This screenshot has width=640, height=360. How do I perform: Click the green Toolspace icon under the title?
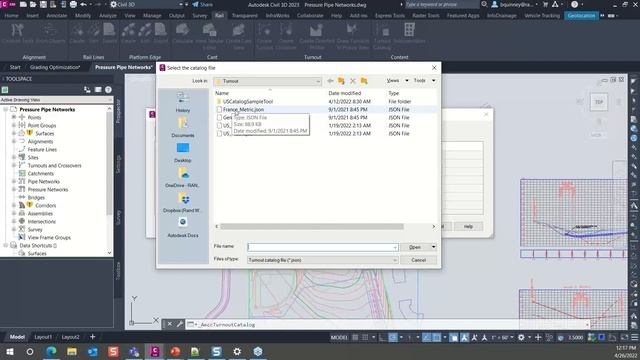click(x=5, y=89)
